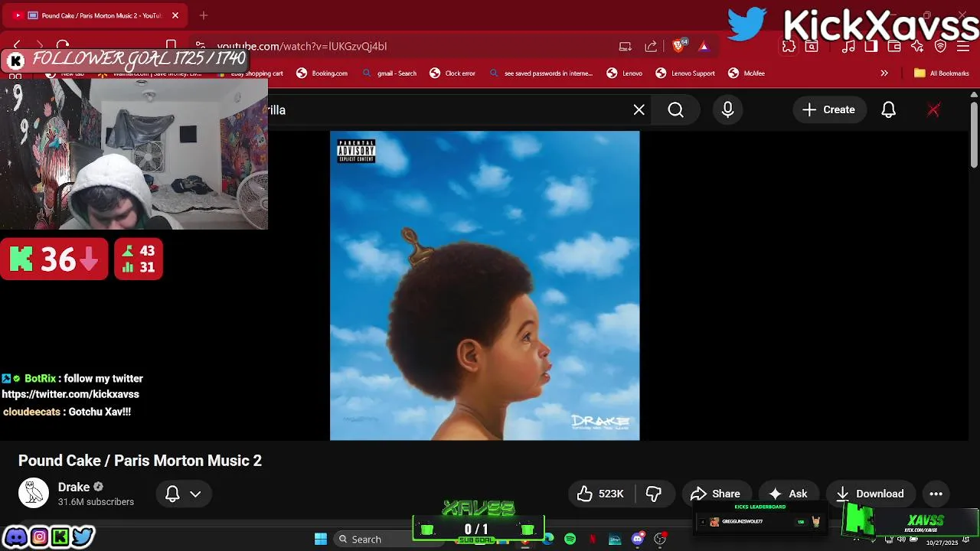The width and height of the screenshot is (980, 551).
Task: Open the site settings icon beside the URL
Action: pyautogui.click(x=200, y=46)
